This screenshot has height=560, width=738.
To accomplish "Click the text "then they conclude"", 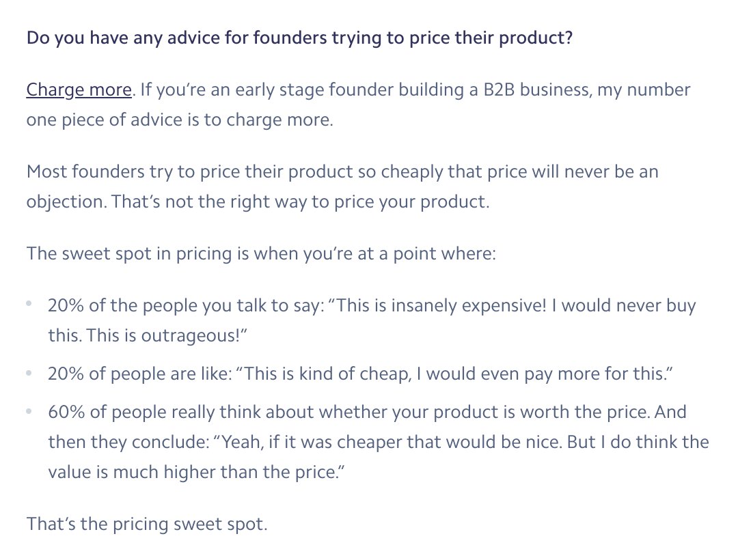I will pos(126,441).
